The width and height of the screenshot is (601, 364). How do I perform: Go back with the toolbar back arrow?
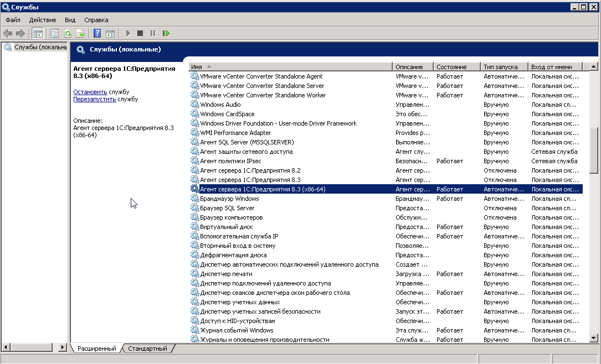pos(8,34)
